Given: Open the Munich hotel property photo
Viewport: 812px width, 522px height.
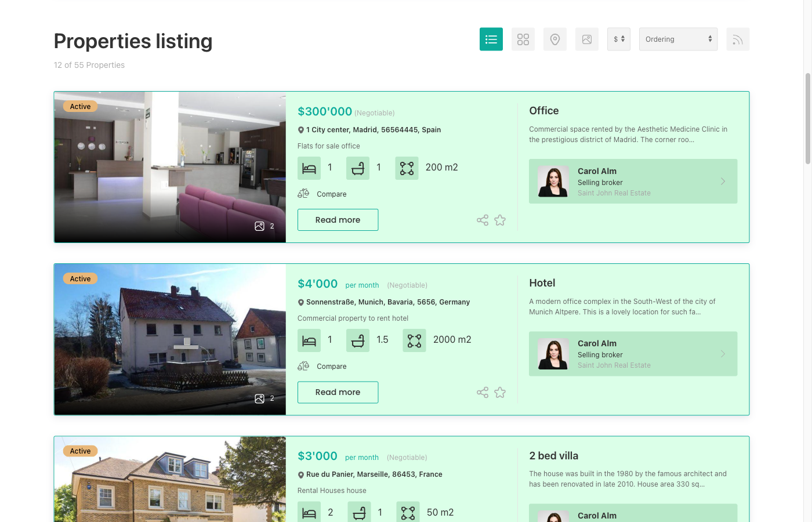Looking at the screenshot, I should pos(169,339).
